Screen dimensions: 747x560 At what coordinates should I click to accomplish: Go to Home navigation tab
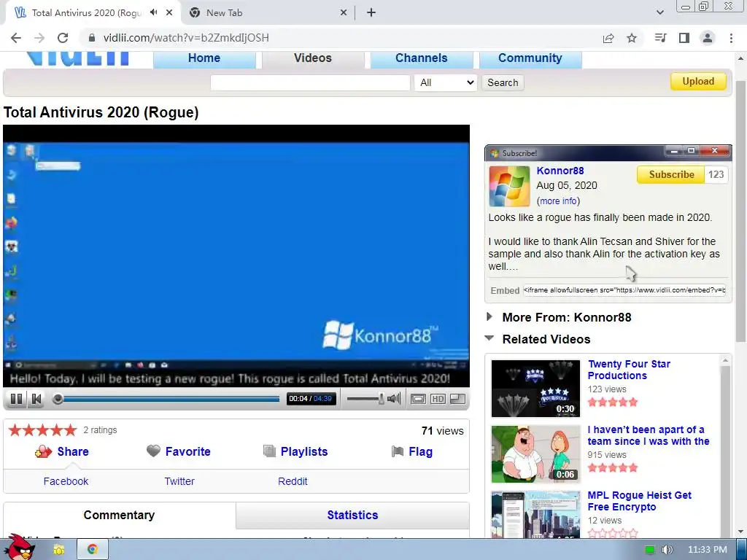(204, 58)
